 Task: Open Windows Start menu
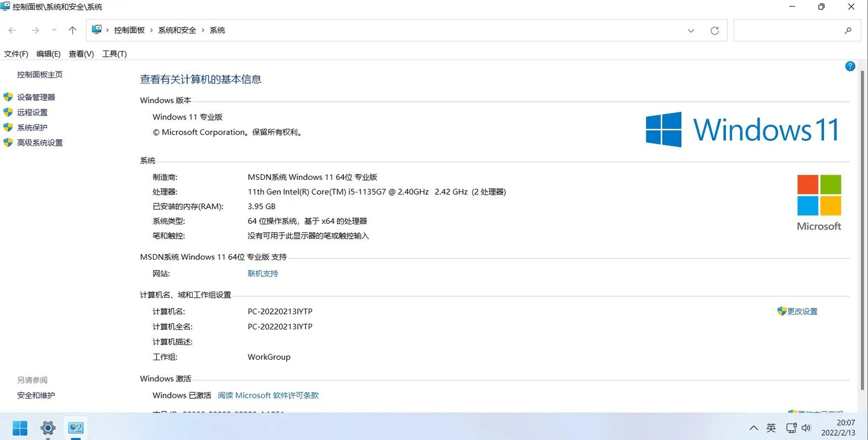click(x=20, y=428)
